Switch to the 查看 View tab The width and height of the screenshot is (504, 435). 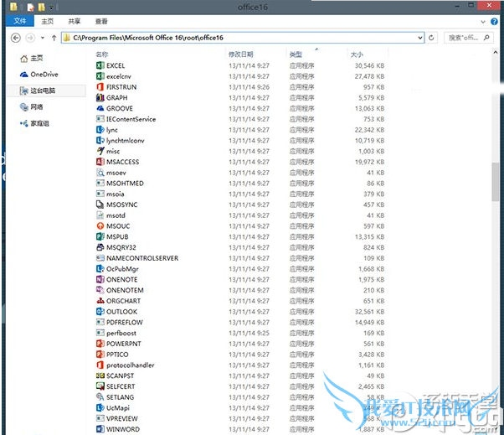101,21
